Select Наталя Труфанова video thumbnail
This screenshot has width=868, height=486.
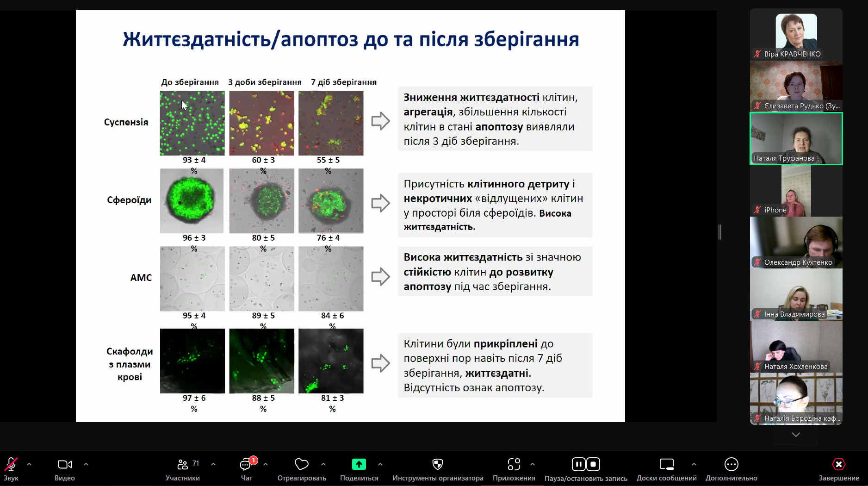796,138
